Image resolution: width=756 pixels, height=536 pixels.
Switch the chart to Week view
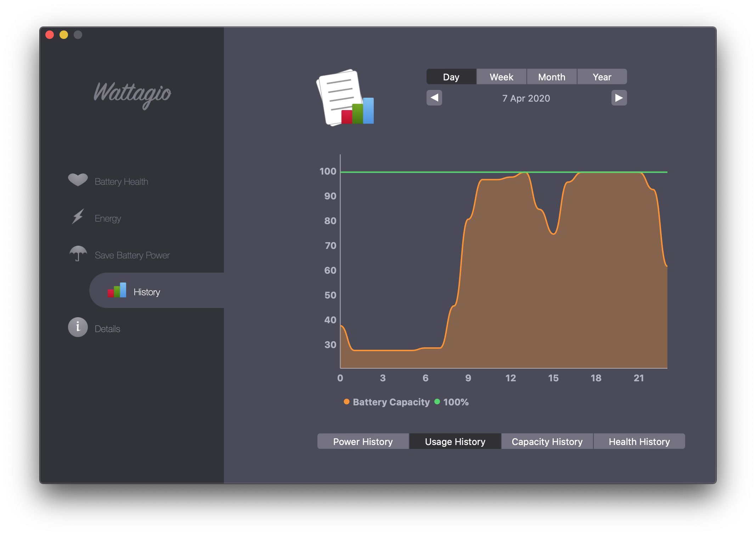(x=501, y=77)
